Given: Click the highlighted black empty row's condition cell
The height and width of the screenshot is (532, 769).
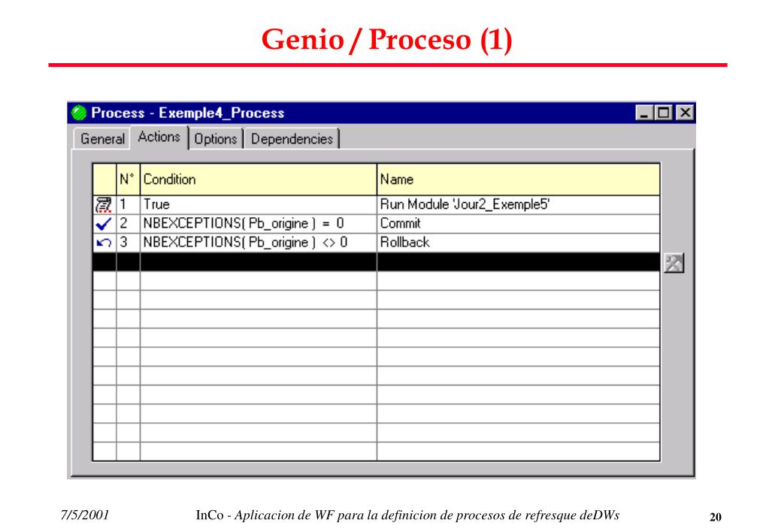Looking at the screenshot, I should 259,261.
